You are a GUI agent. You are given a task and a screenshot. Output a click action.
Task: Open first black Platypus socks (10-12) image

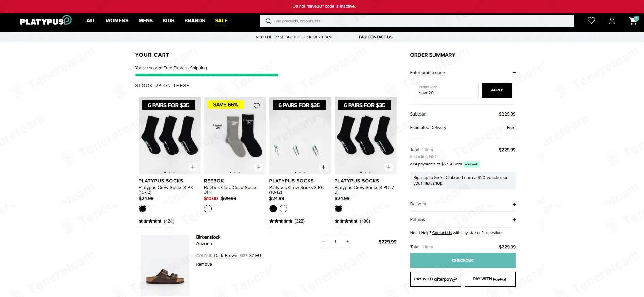[170, 136]
